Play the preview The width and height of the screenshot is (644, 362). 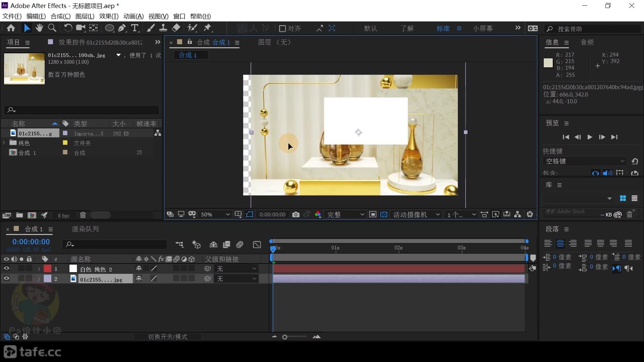tap(590, 137)
